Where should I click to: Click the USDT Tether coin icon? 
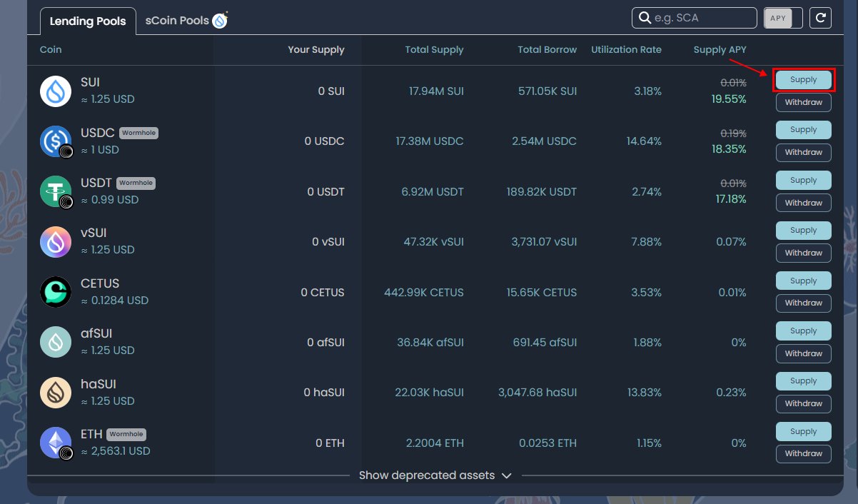coord(56,192)
